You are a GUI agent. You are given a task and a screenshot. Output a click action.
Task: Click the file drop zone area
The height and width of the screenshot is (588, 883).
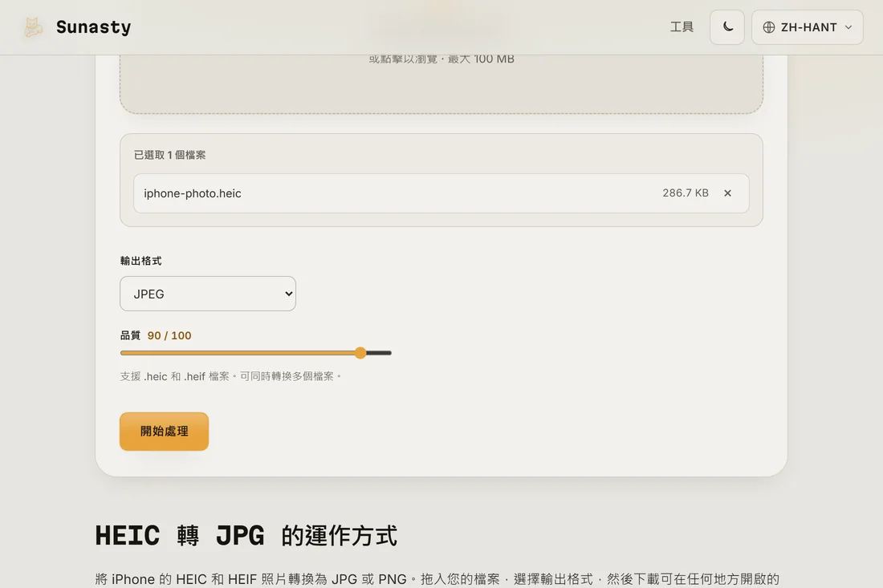(441, 84)
